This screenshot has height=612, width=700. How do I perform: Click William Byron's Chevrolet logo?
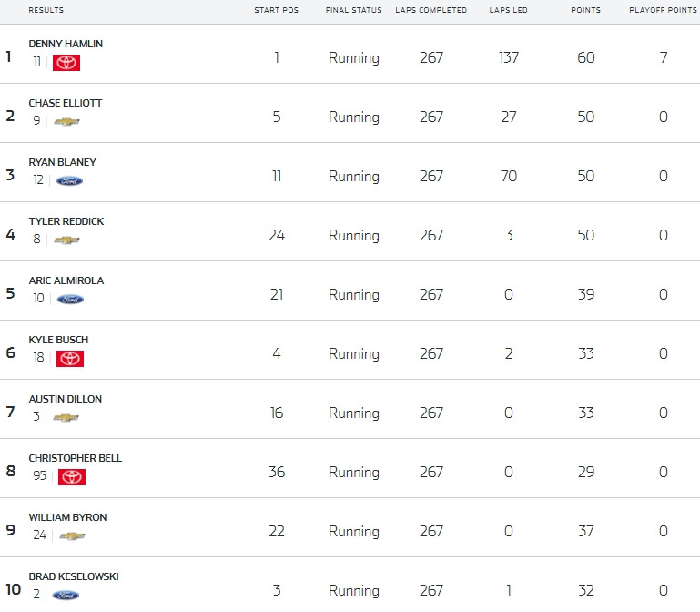tap(72, 535)
